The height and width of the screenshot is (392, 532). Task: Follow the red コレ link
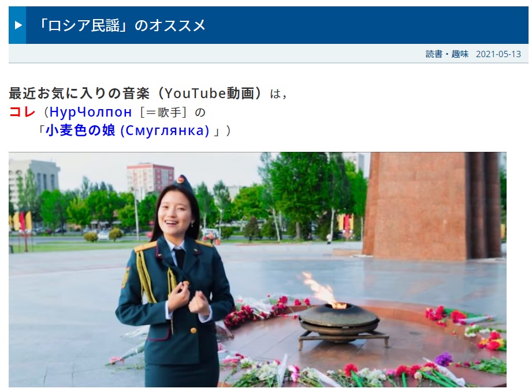pos(22,111)
